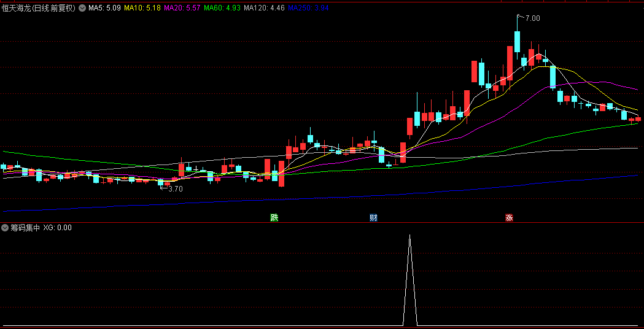Select the MA250: 3.94 label

point(308,8)
